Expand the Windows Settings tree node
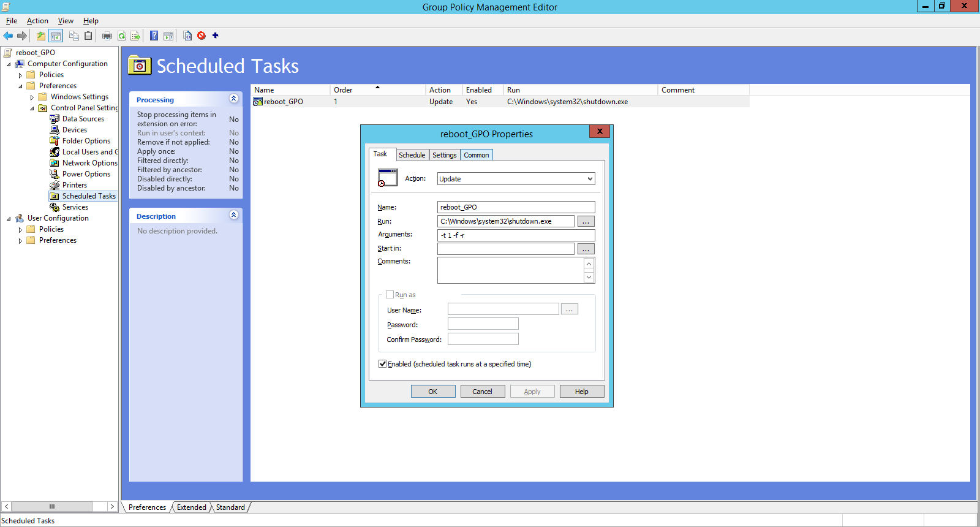Image resolution: width=980 pixels, height=527 pixels. pos(32,97)
